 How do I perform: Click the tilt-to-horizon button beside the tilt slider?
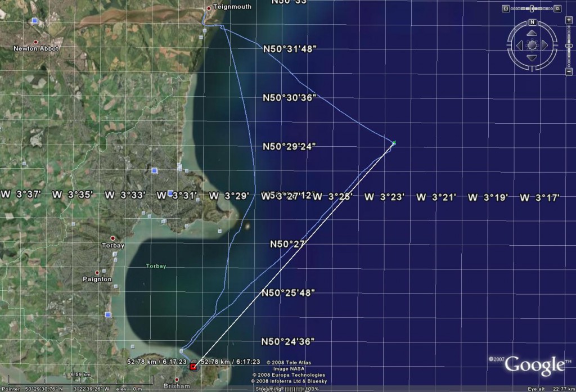[x=557, y=8]
